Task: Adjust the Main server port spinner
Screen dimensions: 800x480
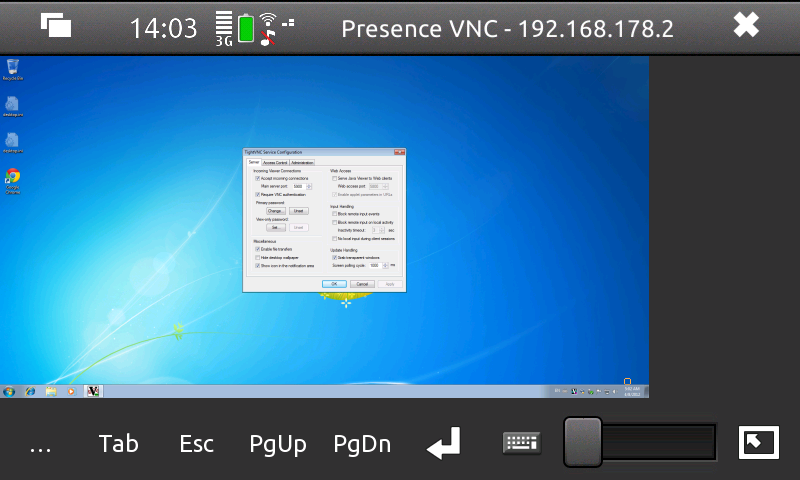Action: (310, 186)
